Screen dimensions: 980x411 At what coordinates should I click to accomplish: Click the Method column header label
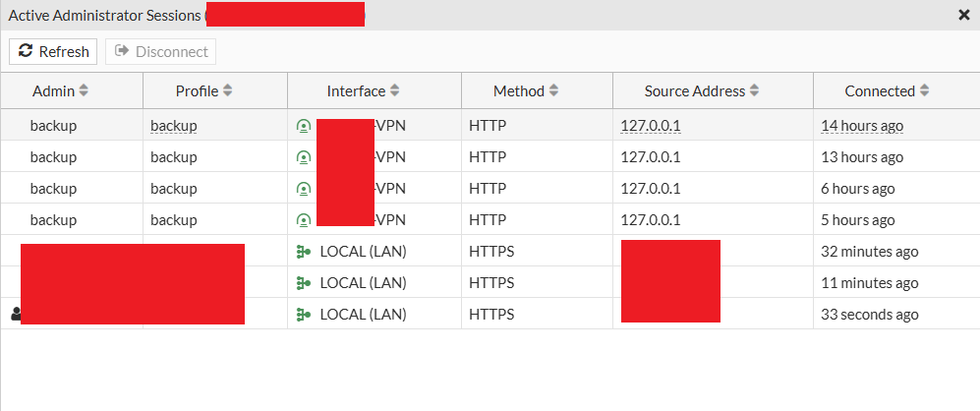pos(519,91)
